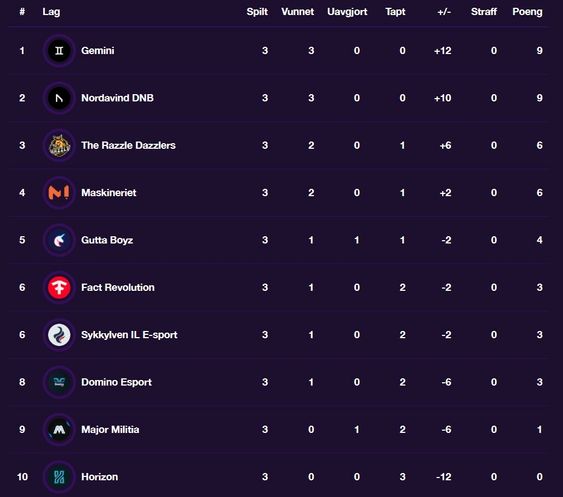Click the Gemini team logo

click(59, 51)
